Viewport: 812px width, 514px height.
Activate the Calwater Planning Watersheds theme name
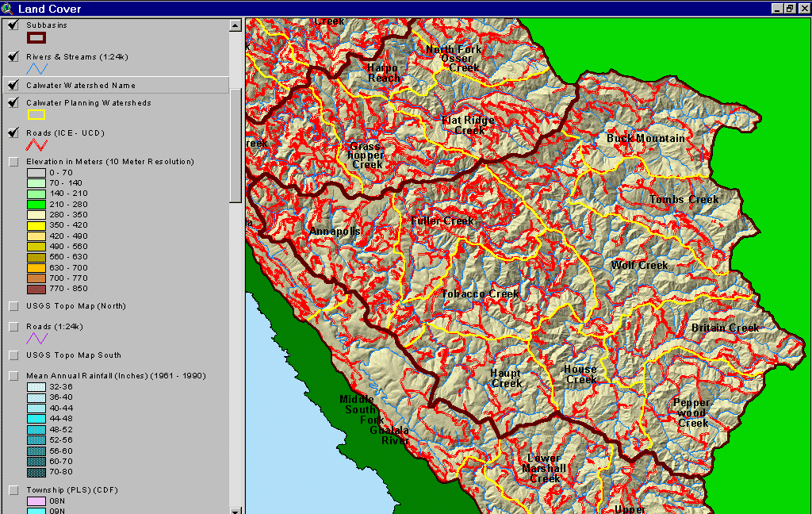pos(89,103)
